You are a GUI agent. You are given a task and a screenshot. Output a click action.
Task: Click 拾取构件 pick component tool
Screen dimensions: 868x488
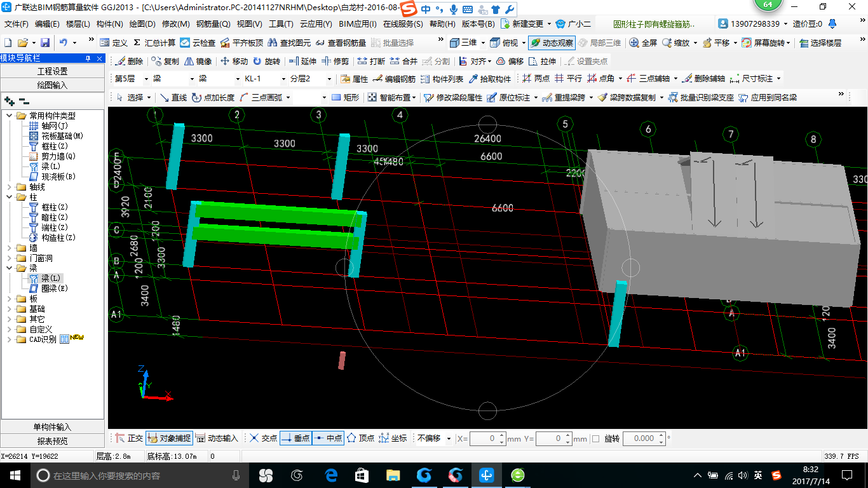coord(489,79)
